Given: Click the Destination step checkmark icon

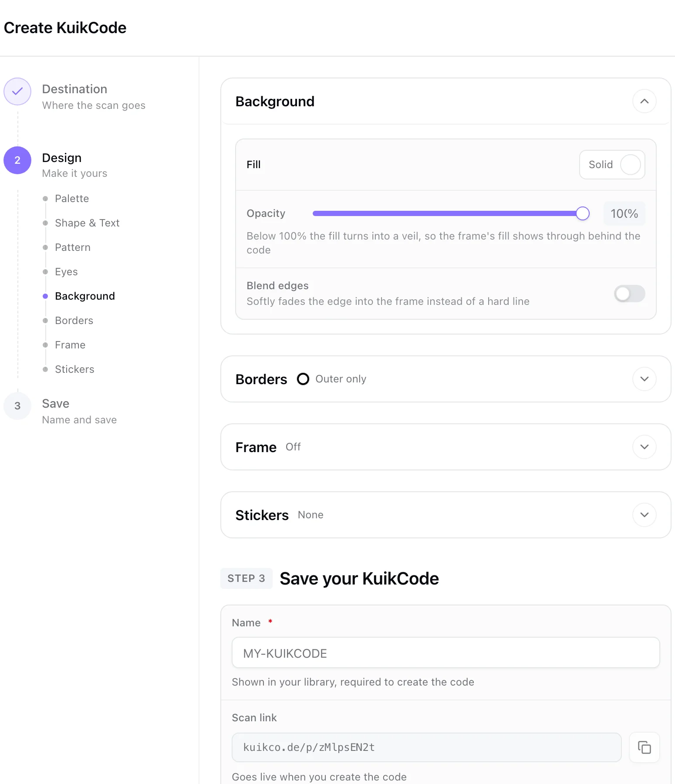Looking at the screenshot, I should (17, 91).
